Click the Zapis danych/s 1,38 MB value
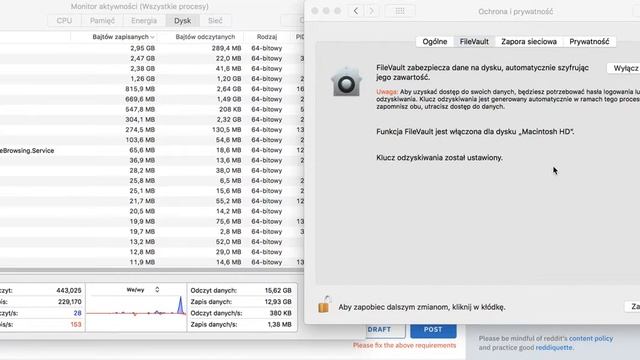The image size is (640, 360). [x=280, y=325]
